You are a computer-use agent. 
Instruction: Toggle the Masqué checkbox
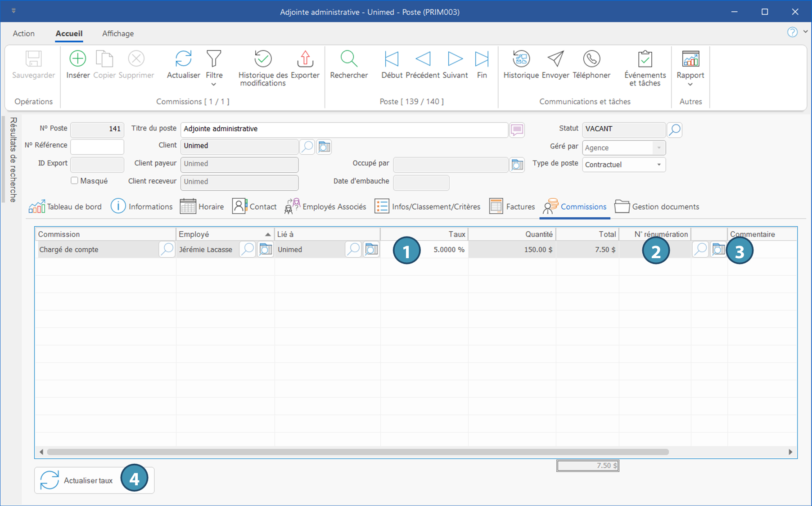coord(75,180)
